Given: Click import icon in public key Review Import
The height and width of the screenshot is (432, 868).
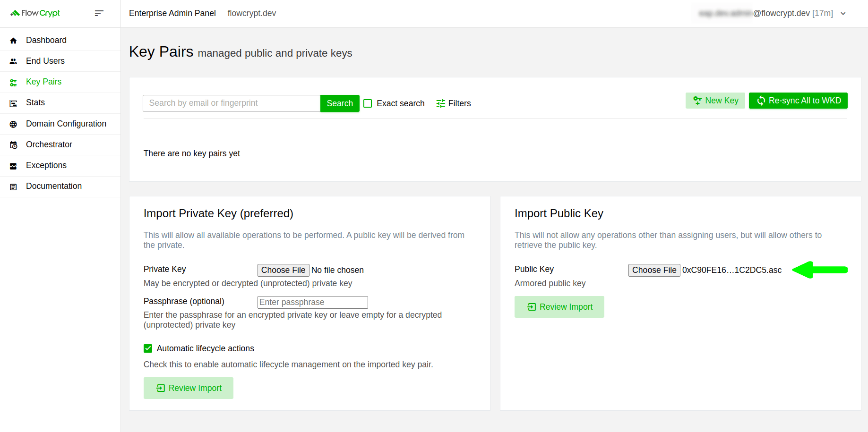Looking at the screenshot, I should 532,307.
